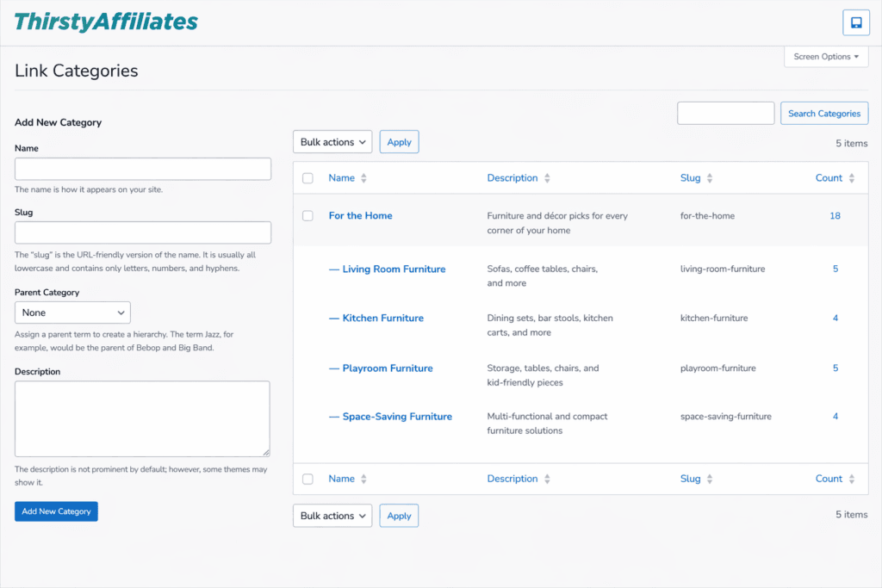882x588 pixels.
Task: Open the top Bulk actions dropdown
Action: (x=332, y=141)
